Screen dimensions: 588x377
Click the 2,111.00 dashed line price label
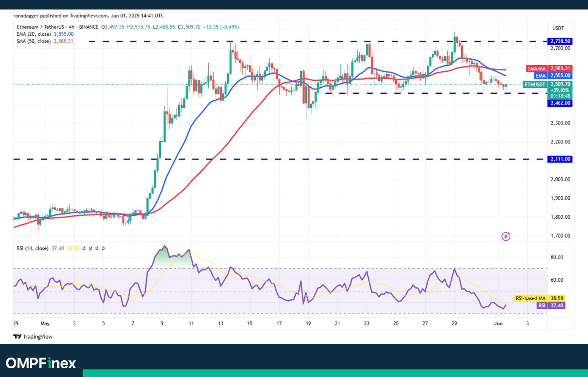560,159
